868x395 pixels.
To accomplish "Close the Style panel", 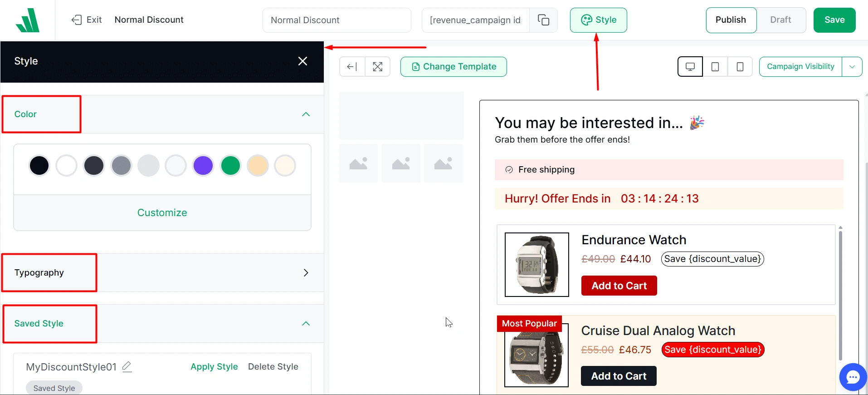I will (x=302, y=61).
